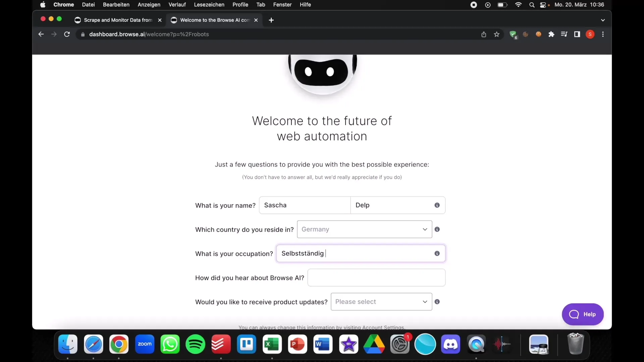The width and height of the screenshot is (644, 362).
Task: Open the Lesezeichen menu
Action: click(209, 5)
